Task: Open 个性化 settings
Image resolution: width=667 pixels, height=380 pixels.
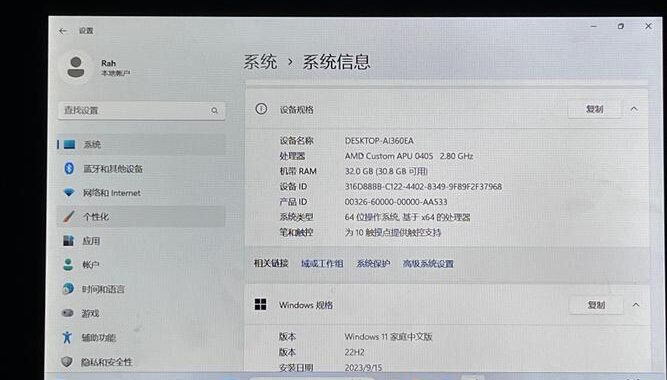Action: [141, 217]
